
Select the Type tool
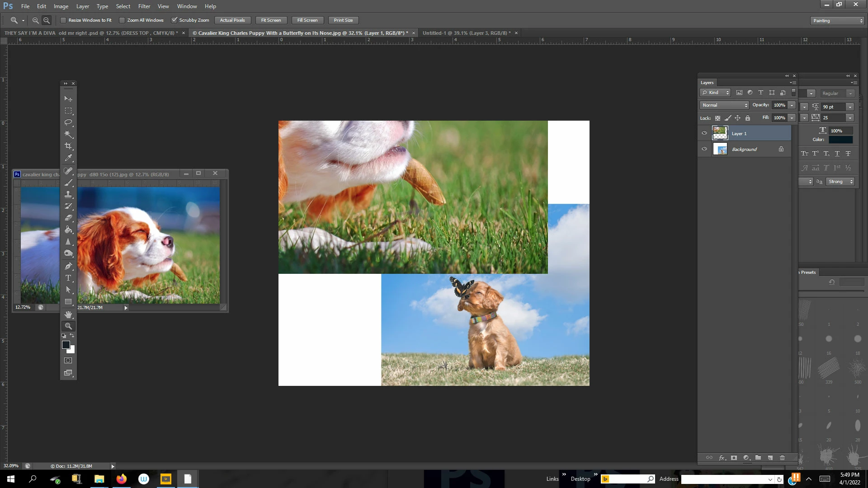tap(68, 278)
